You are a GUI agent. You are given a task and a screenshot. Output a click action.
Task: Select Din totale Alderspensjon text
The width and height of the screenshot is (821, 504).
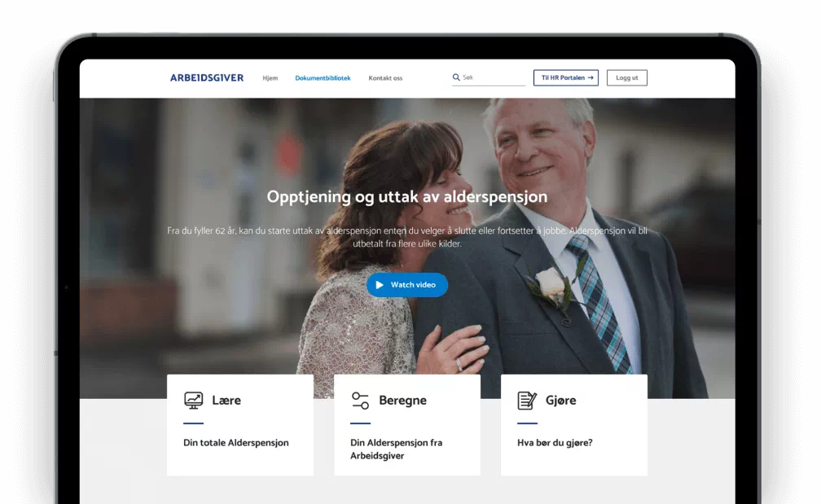pyautogui.click(x=236, y=443)
